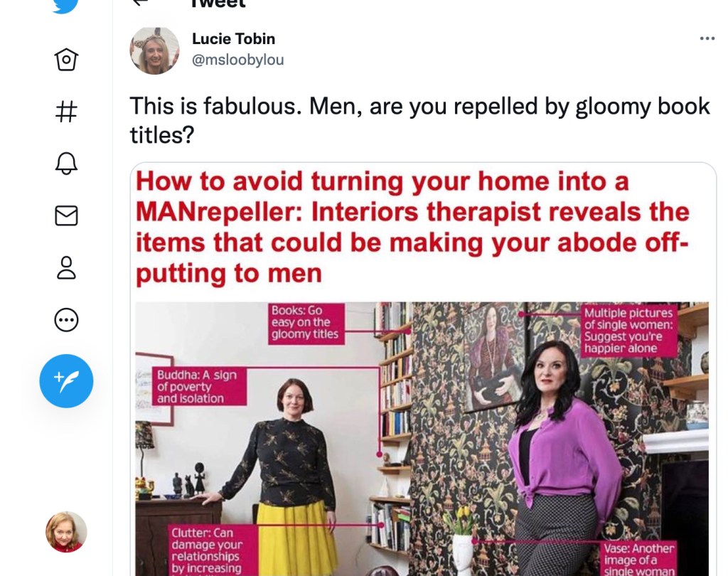Click the @msloobylou handle
728x576 pixels.
[237, 60]
